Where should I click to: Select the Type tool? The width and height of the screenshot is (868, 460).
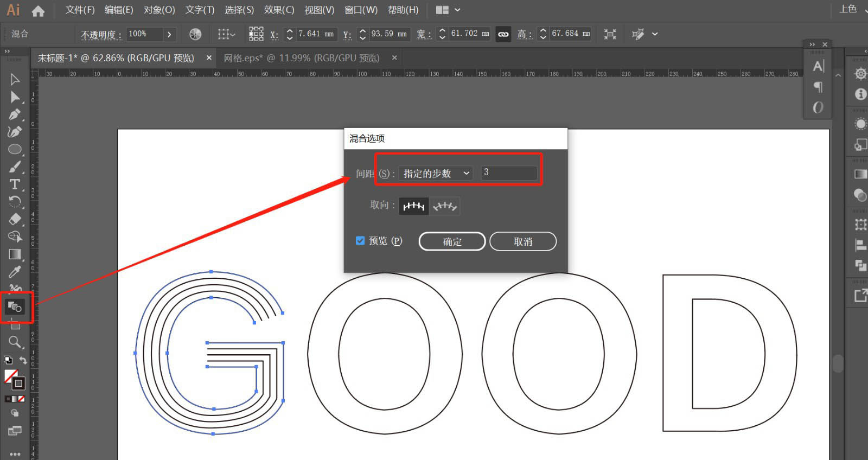pos(15,184)
